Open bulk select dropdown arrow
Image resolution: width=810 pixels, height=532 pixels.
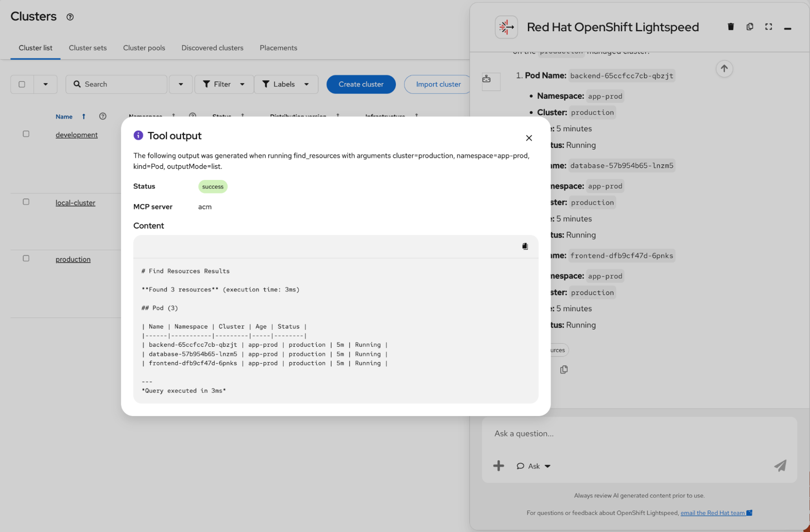click(45, 84)
